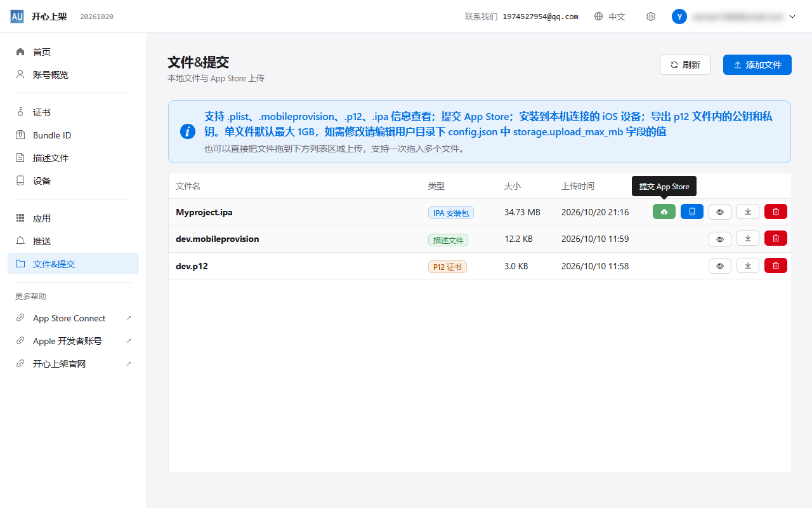812x508 pixels.
Task: Open 推送 in the sidebar
Action: point(73,241)
